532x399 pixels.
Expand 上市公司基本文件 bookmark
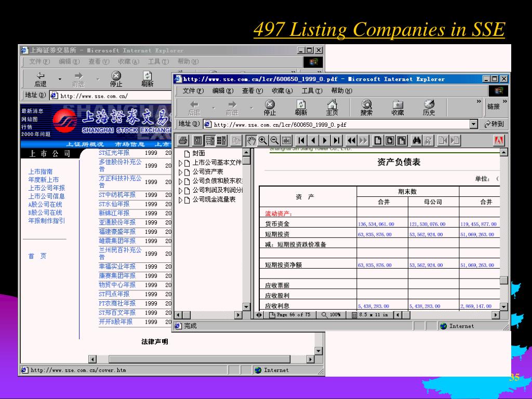[x=180, y=163]
